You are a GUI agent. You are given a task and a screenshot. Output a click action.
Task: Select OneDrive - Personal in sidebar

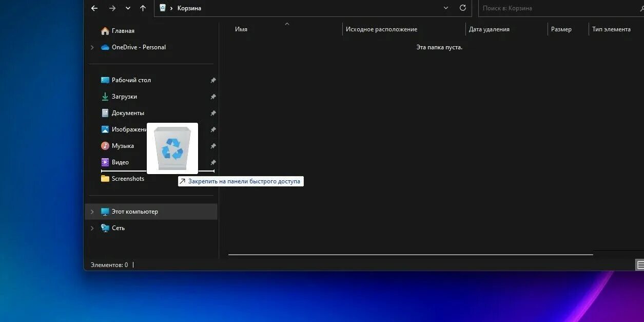[139, 47]
